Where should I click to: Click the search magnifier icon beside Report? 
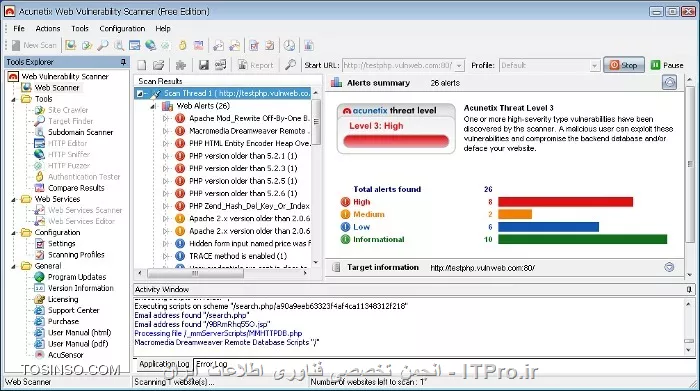point(290,65)
